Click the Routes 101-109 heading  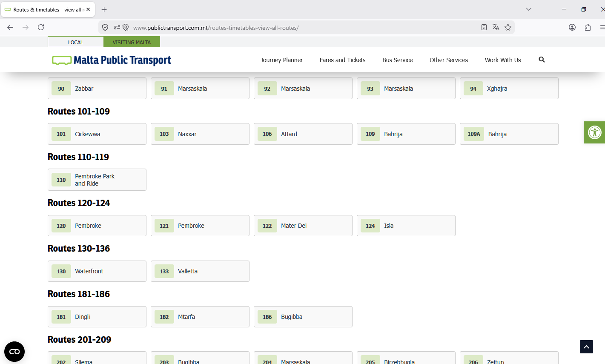coord(79,112)
